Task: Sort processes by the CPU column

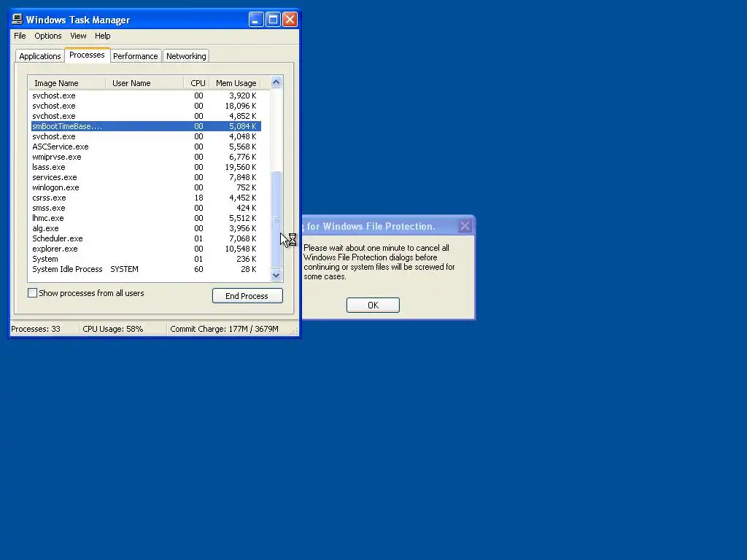Action: pos(197,83)
